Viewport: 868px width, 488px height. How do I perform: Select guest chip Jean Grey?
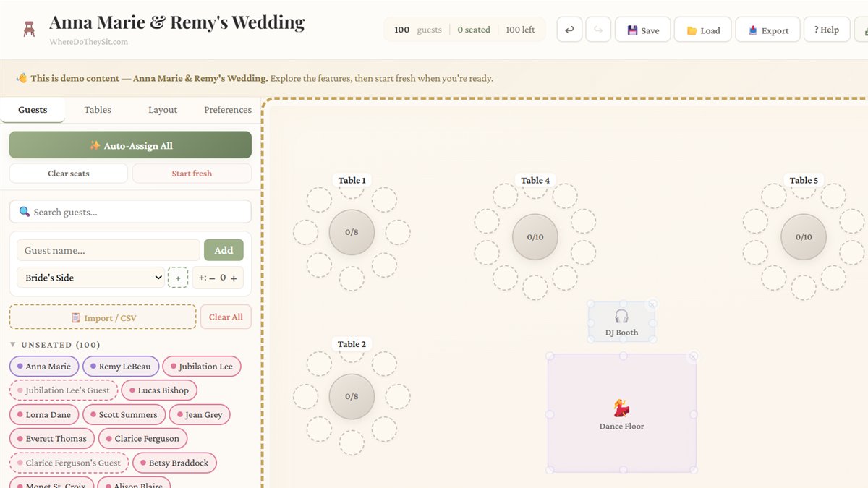(x=199, y=415)
